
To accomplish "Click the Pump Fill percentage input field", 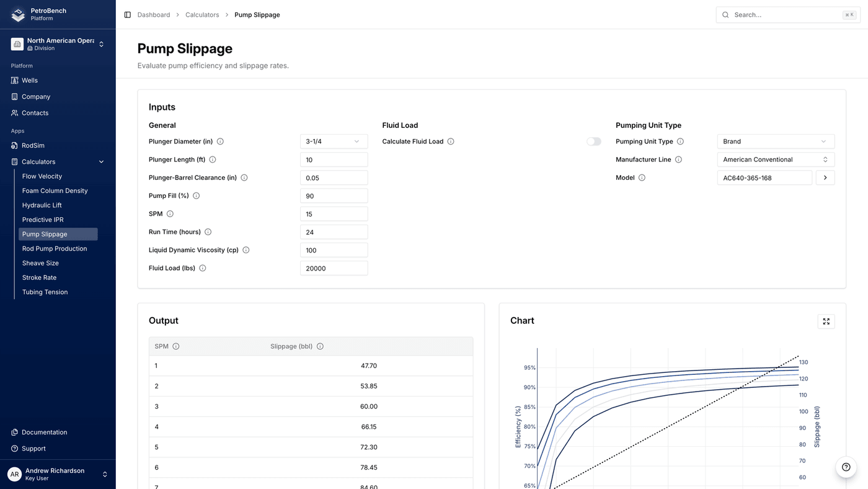I will [x=334, y=195].
